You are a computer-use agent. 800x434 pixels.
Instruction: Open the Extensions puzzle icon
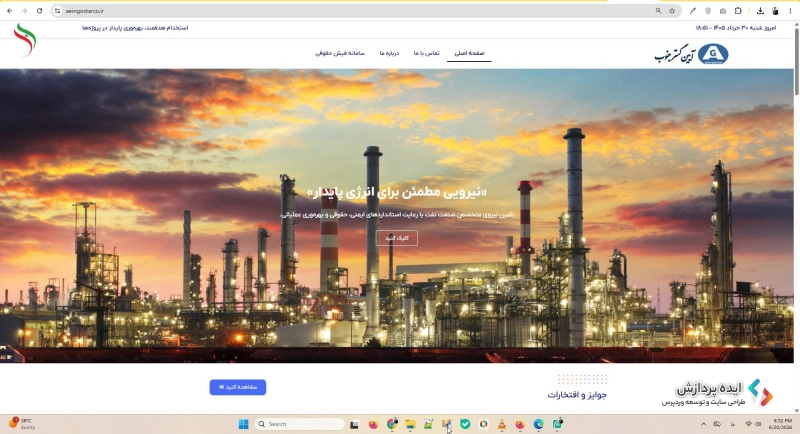coord(738,11)
